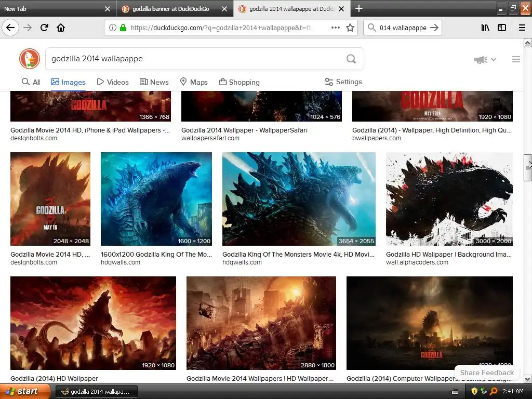The image size is (532, 399).
Task: Open the on-screen keyboard tray icon
Action: pyautogui.click(x=455, y=392)
